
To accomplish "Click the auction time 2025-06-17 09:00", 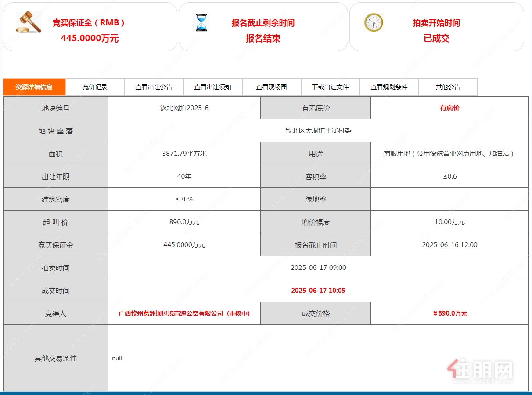I will click(318, 268).
